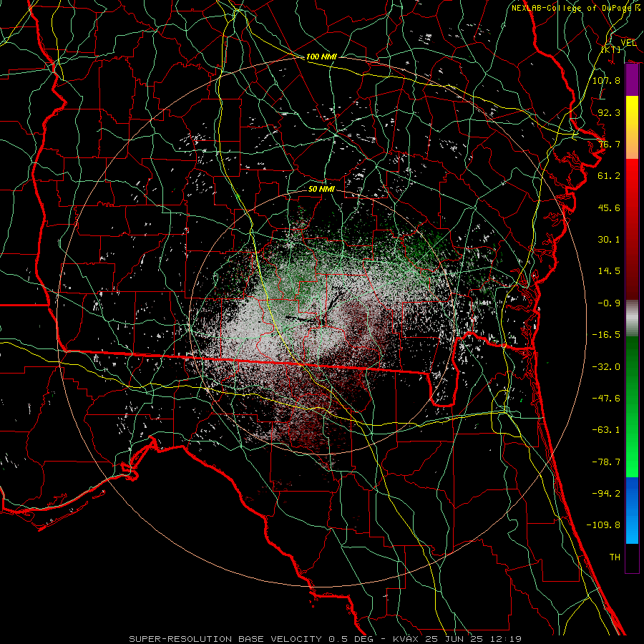
Task: Click the -63.1 value on velocity scale
Action: tap(606, 430)
